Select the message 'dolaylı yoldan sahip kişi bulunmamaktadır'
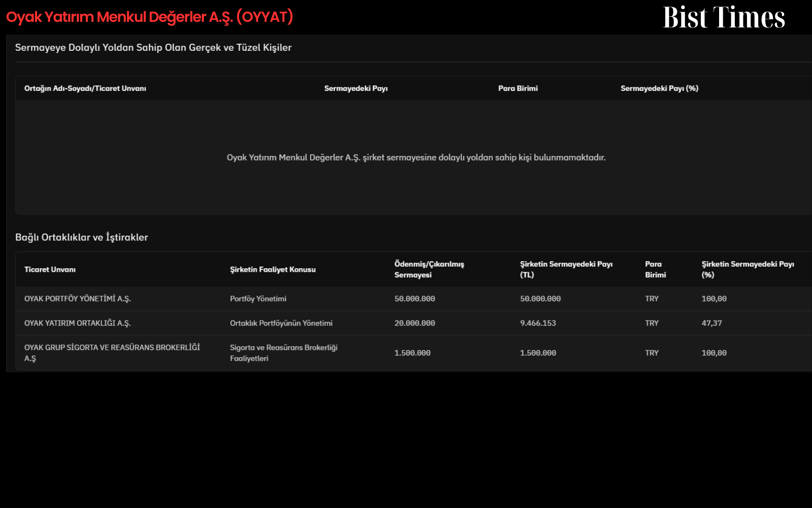Viewport: 812px width, 508px height. (x=522, y=157)
